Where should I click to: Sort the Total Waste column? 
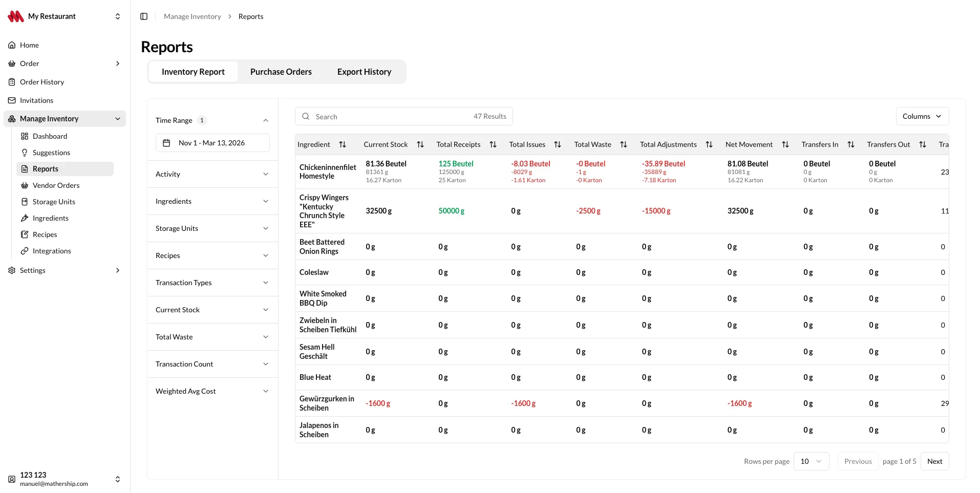pos(624,144)
